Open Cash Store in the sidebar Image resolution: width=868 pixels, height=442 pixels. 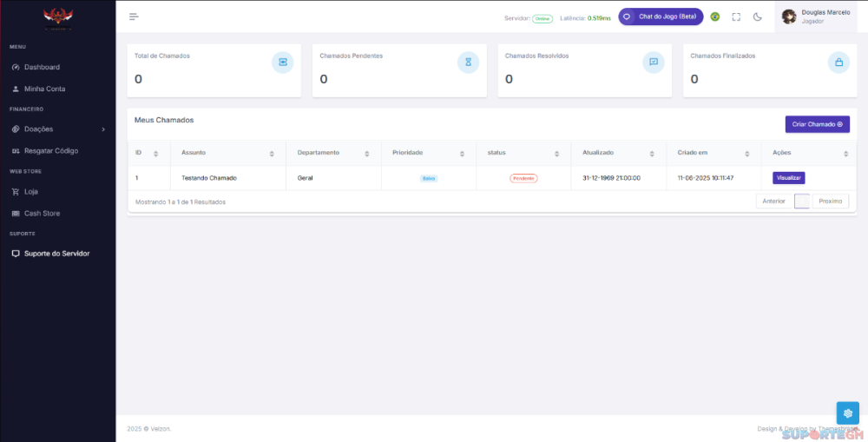[42, 213]
